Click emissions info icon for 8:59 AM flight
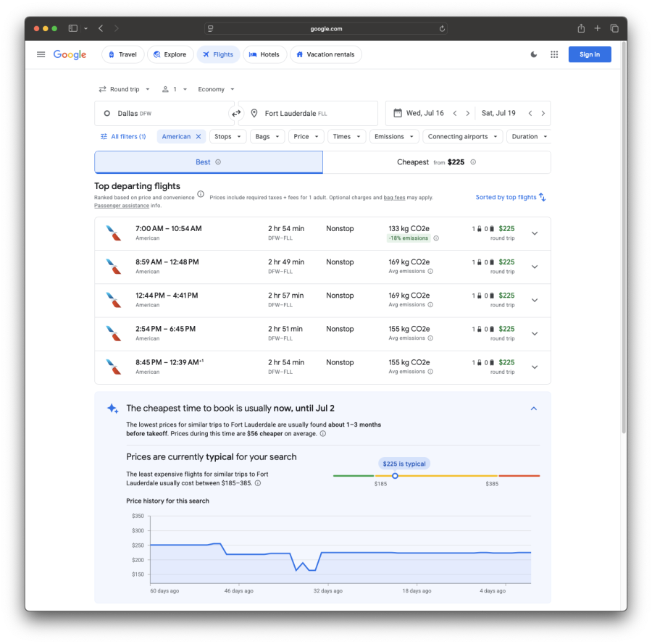The width and height of the screenshot is (652, 644). [x=430, y=272]
